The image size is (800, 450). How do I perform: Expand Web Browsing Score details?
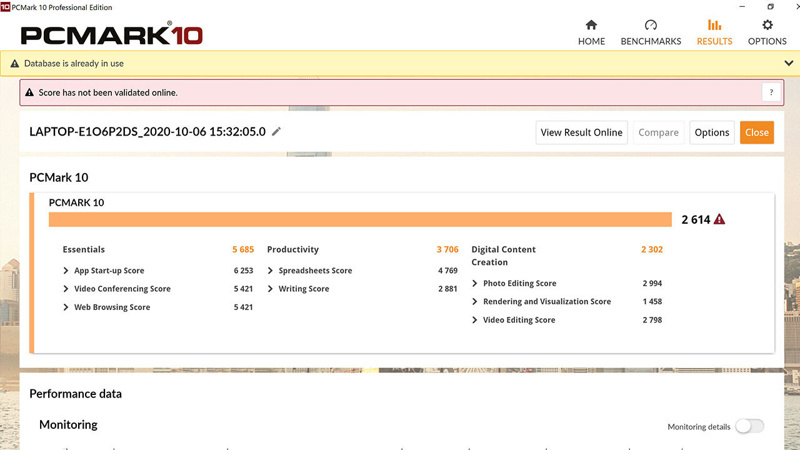[66, 307]
